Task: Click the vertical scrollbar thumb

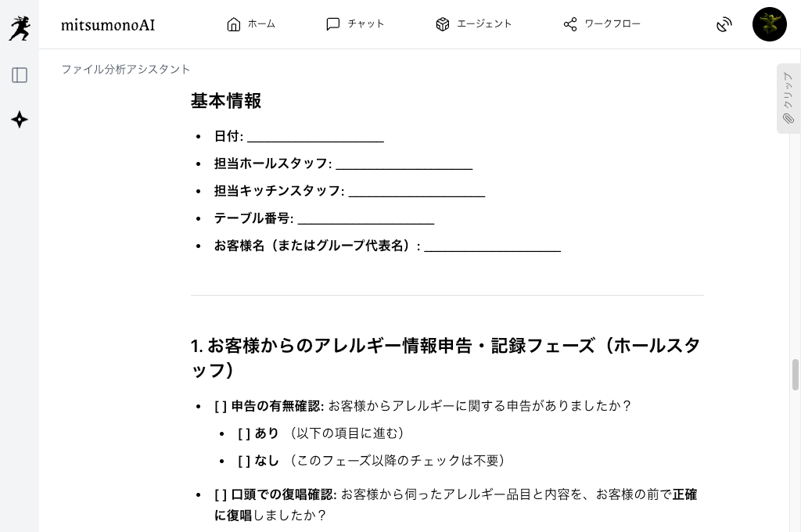Action: (x=796, y=374)
